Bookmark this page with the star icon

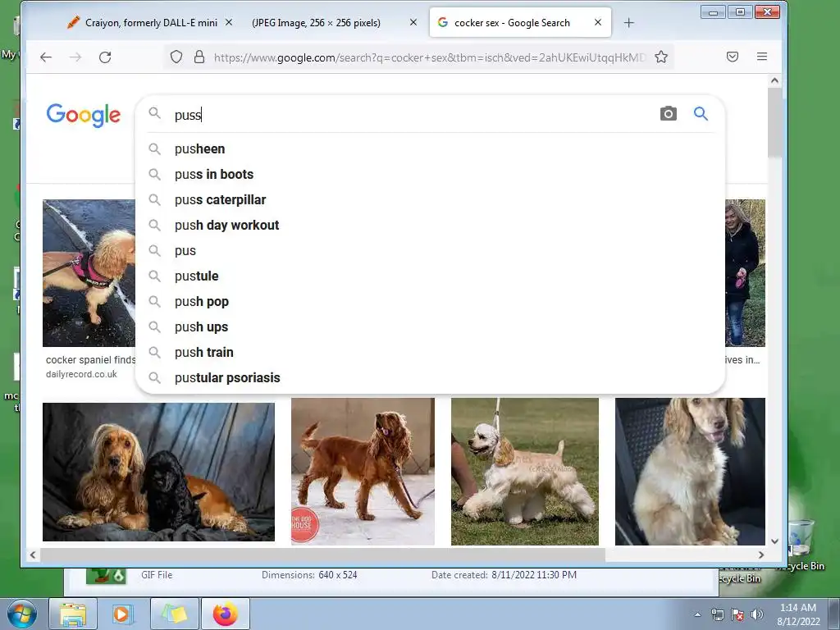[661, 57]
